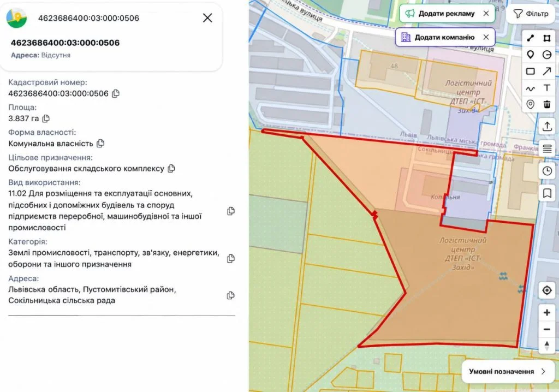This screenshot has width=559, height=392.
Task: Copy the ownership form value
Action: pos(100,144)
